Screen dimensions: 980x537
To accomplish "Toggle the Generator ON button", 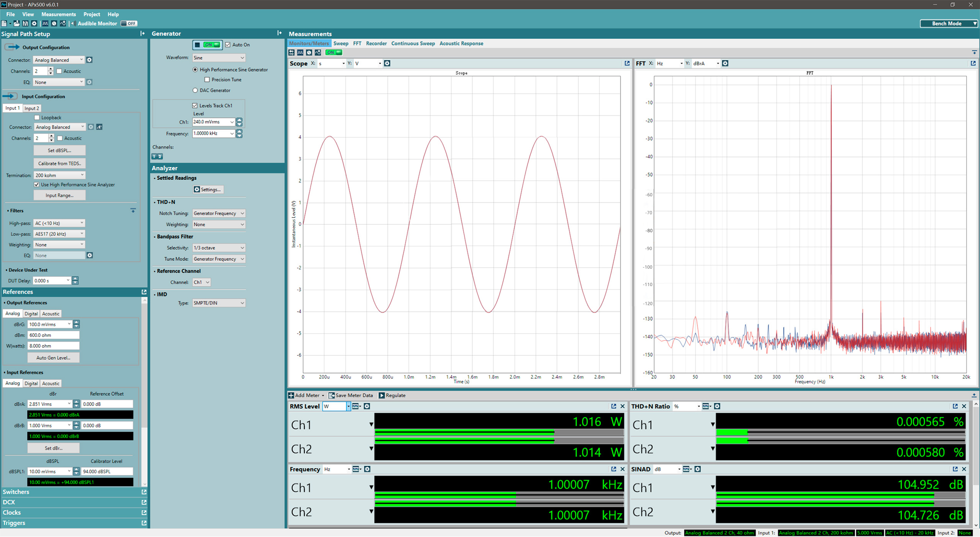I will click(207, 45).
